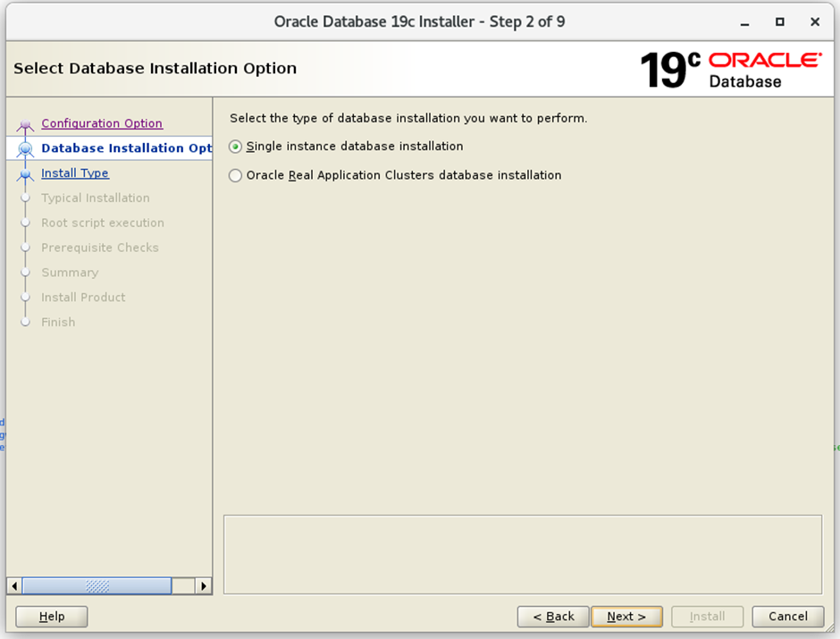Click the Oracle 19c Database logo

point(731,70)
